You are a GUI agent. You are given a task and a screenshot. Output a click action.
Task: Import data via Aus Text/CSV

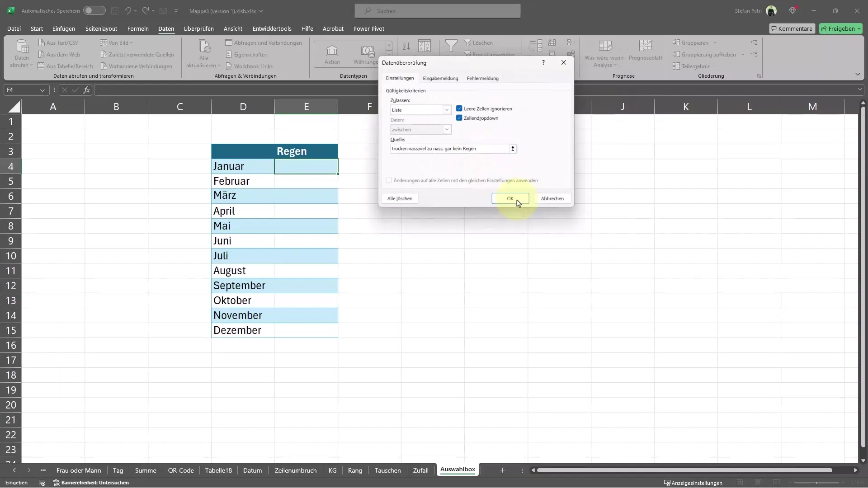(x=58, y=43)
